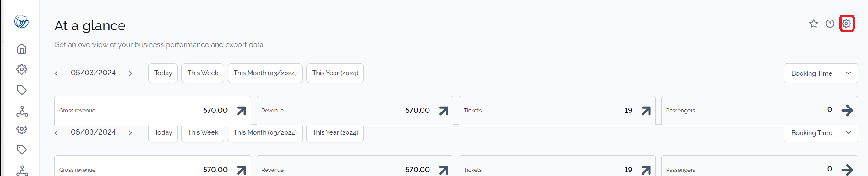Open the home icon in sidebar
The width and height of the screenshot is (868, 176).
(x=22, y=49)
